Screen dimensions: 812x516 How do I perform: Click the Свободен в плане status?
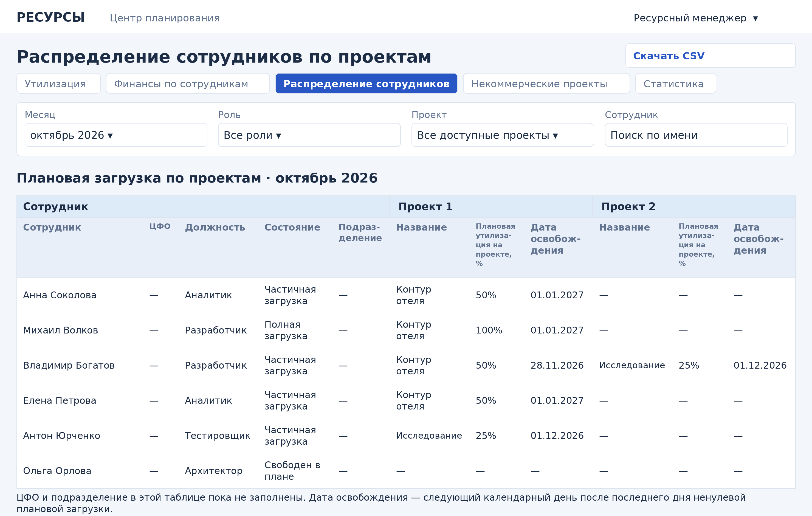[x=292, y=471]
